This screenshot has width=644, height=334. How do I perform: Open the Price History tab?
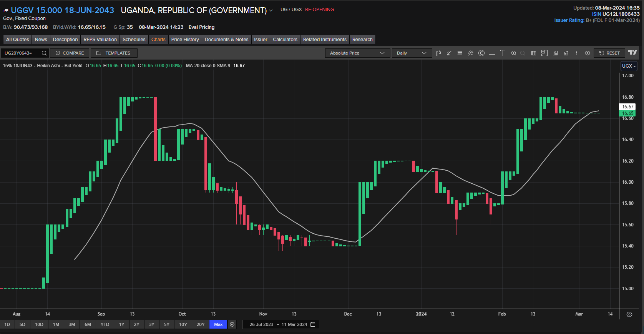point(185,40)
